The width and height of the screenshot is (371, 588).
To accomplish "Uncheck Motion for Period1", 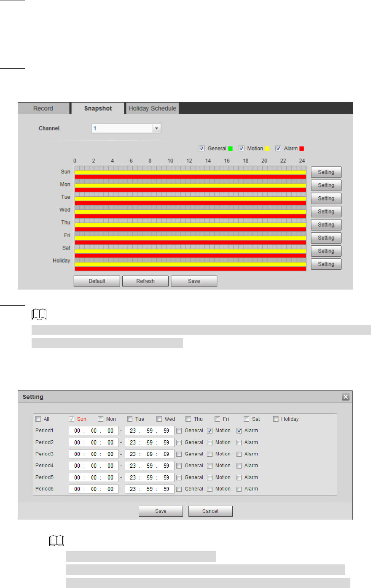I will point(210,431).
